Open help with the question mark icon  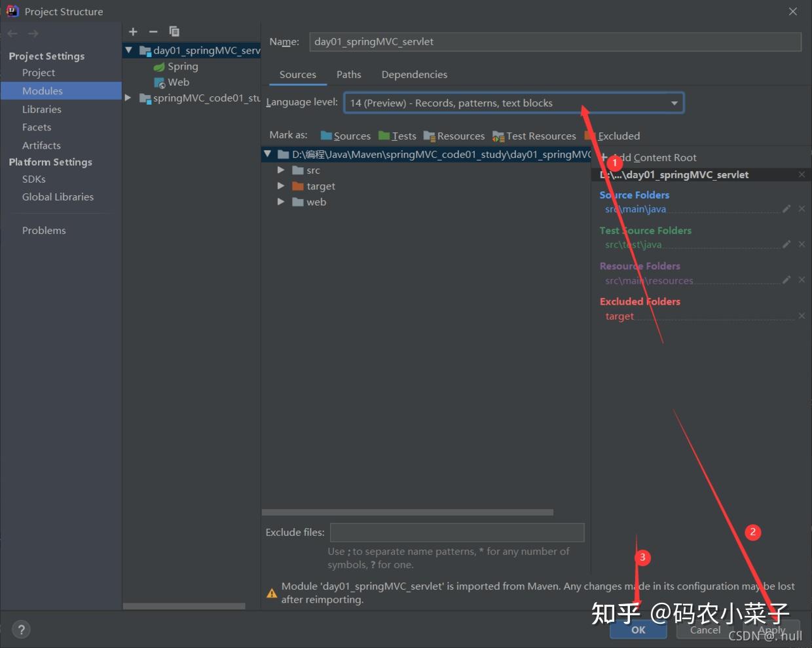pyautogui.click(x=21, y=630)
